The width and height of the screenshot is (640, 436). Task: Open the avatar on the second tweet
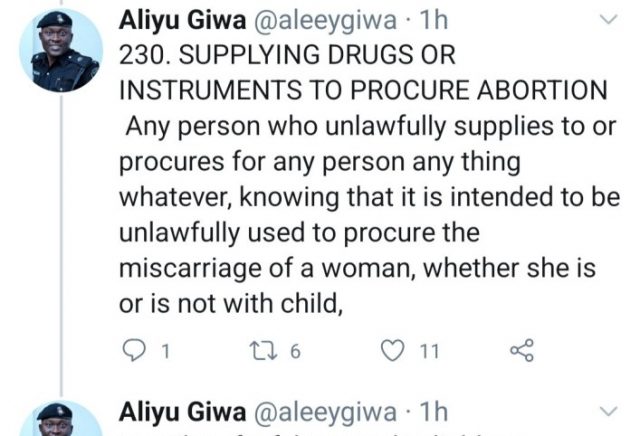click(61, 421)
